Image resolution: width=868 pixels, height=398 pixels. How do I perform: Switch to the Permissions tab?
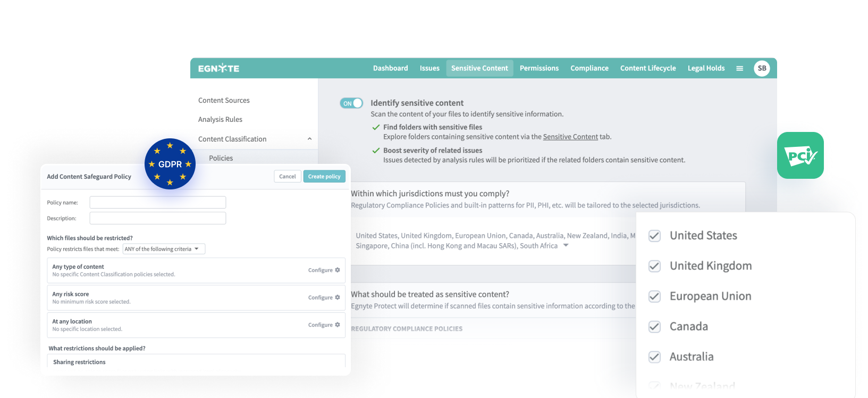pos(539,68)
